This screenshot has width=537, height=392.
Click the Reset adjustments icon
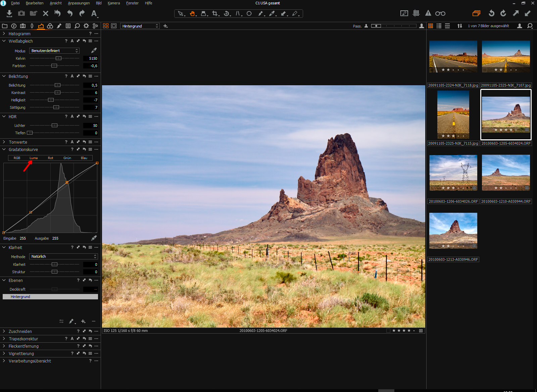[58, 13]
